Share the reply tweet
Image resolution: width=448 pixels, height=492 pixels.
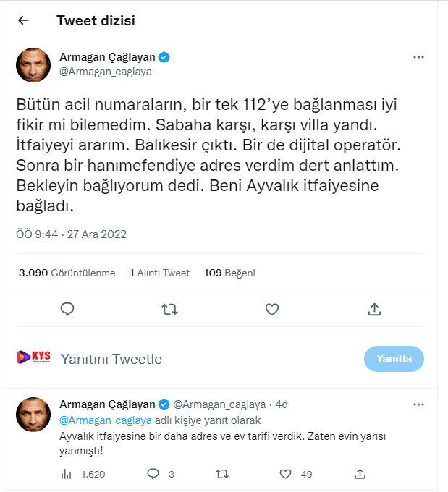pyautogui.click(x=360, y=474)
